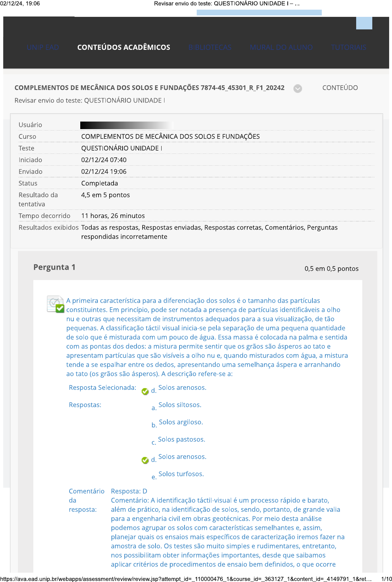Switch to the CONTEÚDOS ACADÊMICOS tab

124,47
